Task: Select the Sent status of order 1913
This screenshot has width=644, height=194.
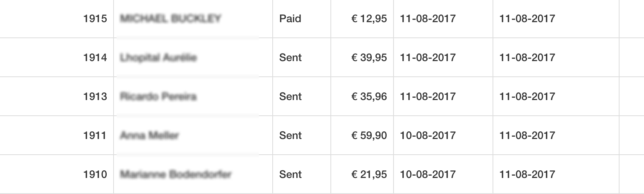Action: click(290, 96)
